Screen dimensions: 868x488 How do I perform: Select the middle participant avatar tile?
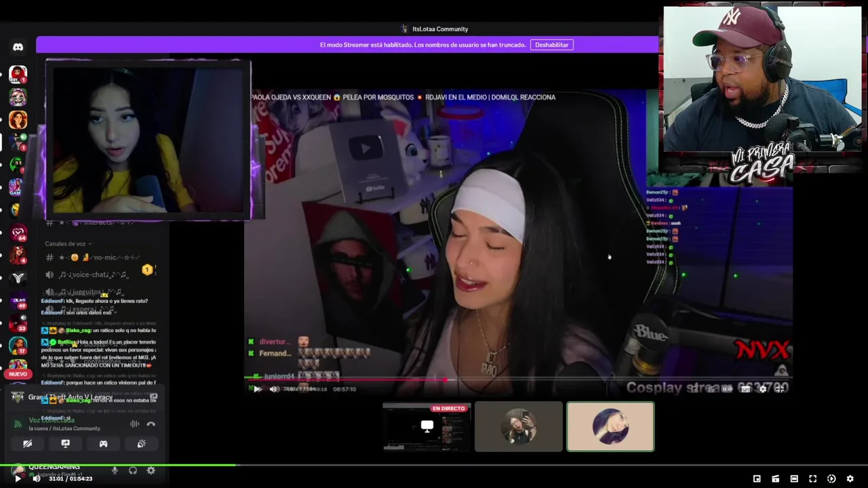(x=519, y=426)
